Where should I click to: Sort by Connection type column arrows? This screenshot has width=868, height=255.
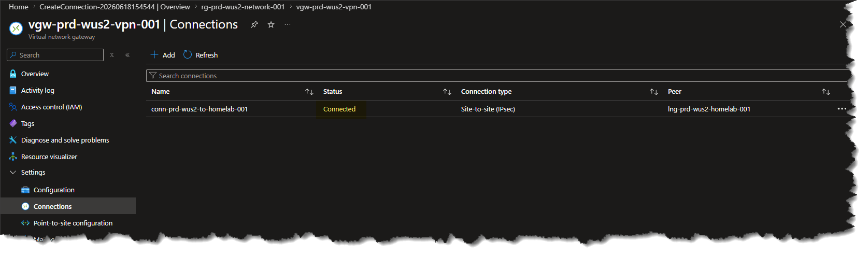click(x=654, y=92)
